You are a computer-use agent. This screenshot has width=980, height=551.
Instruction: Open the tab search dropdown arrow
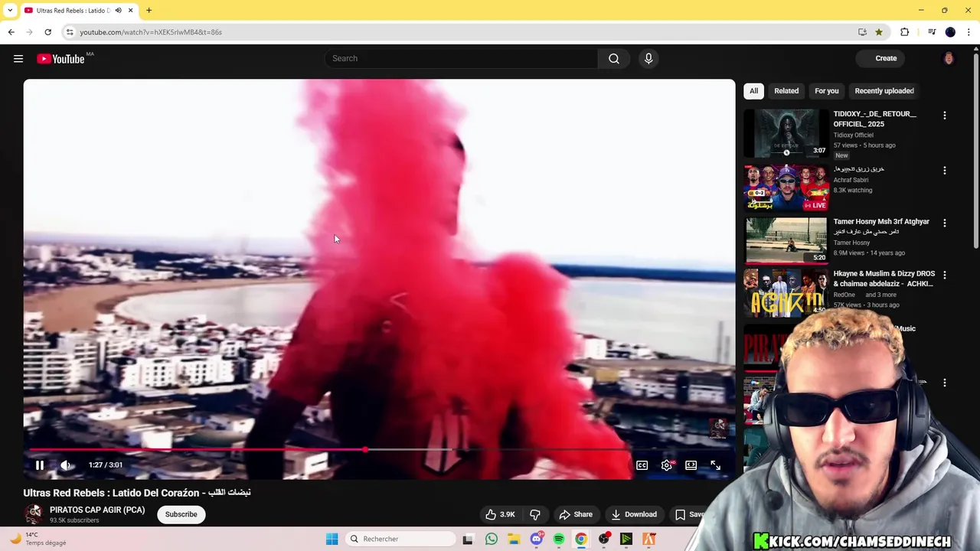10,11
